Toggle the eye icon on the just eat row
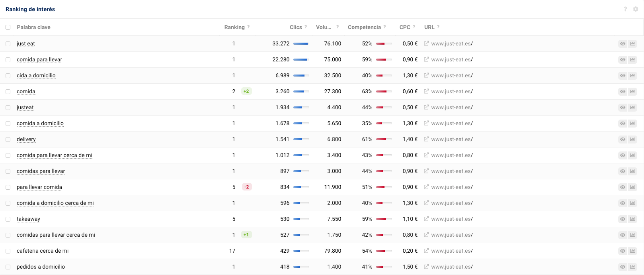 coord(623,43)
